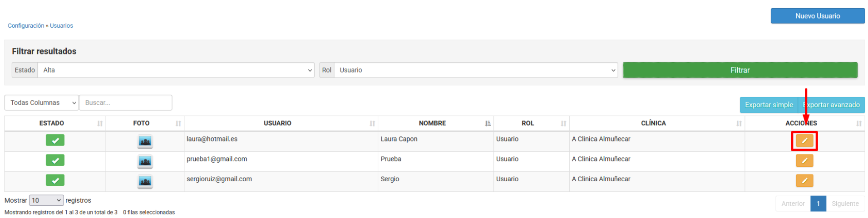Open photo icon for Laura Capon

pos(145,141)
